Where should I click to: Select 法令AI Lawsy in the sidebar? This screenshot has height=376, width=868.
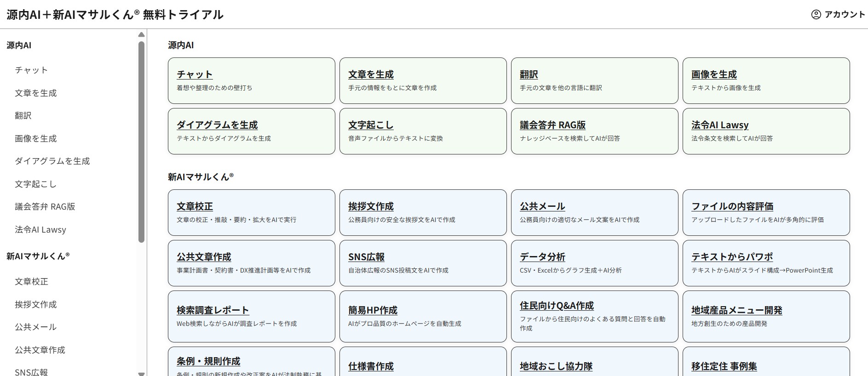(x=40, y=230)
